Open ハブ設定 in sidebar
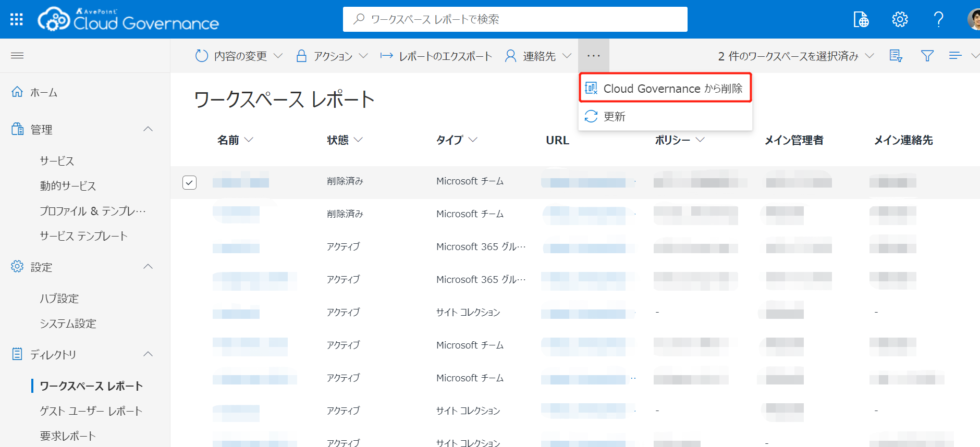This screenshot has width=980, height=447. click(x=59, y=299)
